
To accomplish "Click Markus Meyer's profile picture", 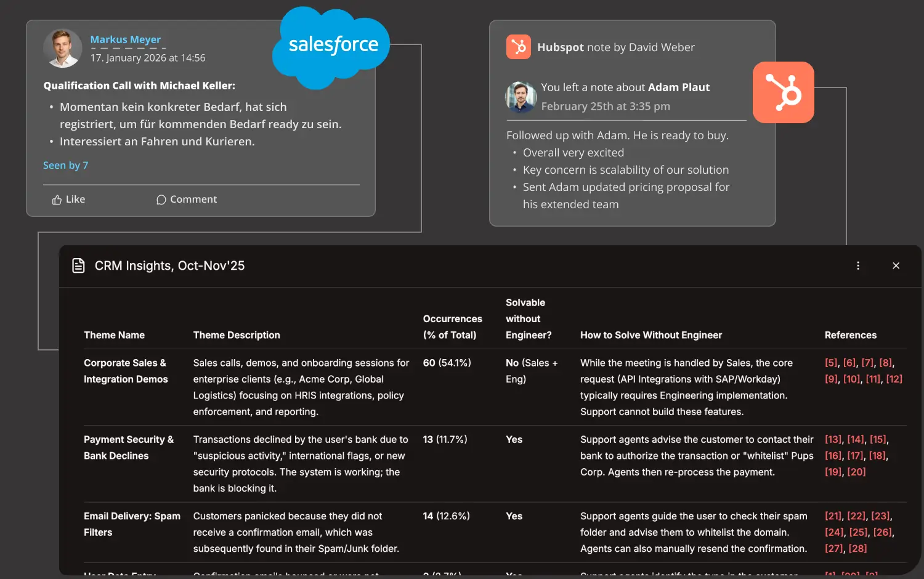I will click(62, 48).
